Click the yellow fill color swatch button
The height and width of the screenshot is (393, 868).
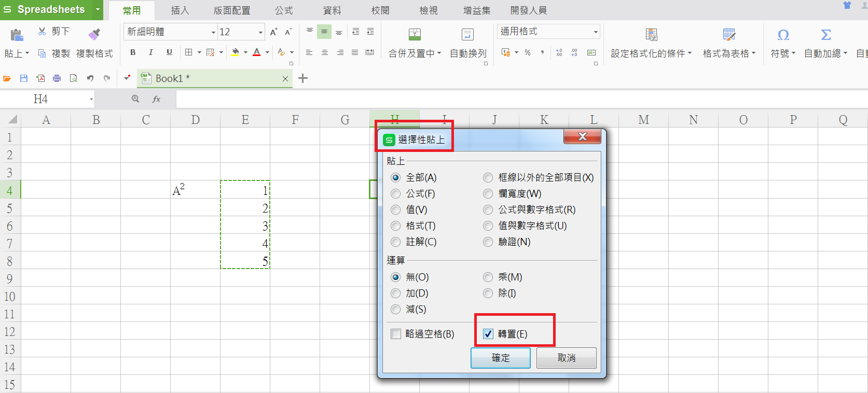pyautogui.click(x=236, y=52)
